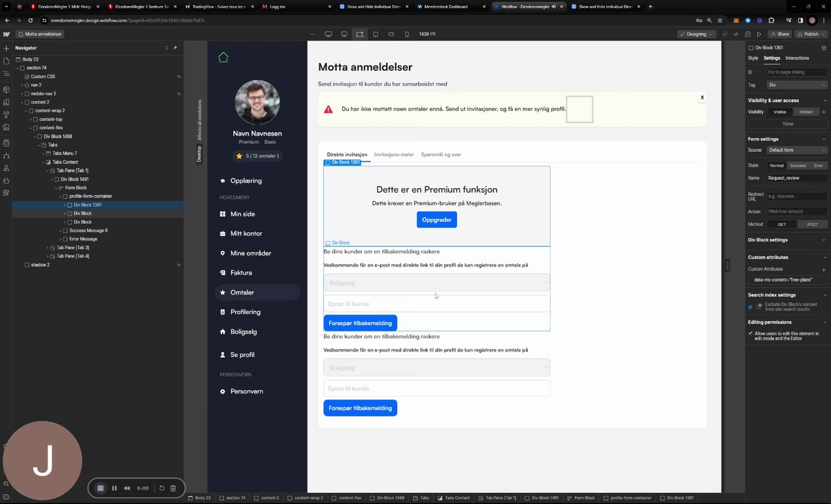Pin the Navigator panel

(175, 48)
